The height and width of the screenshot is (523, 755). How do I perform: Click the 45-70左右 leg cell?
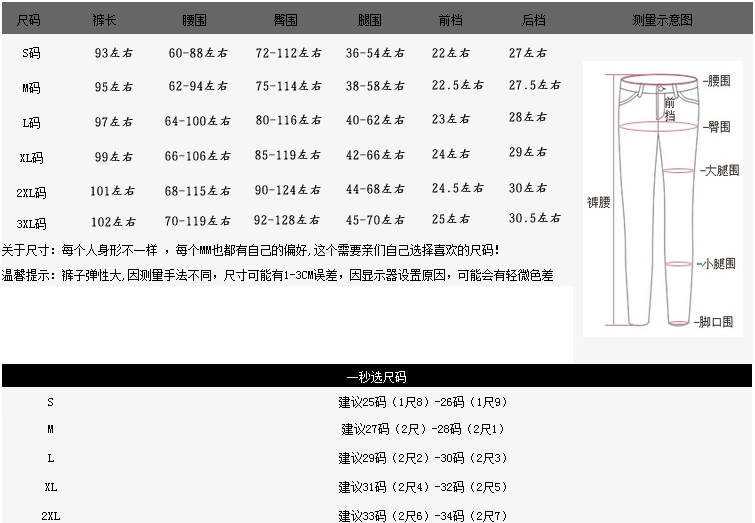[375, 220]
